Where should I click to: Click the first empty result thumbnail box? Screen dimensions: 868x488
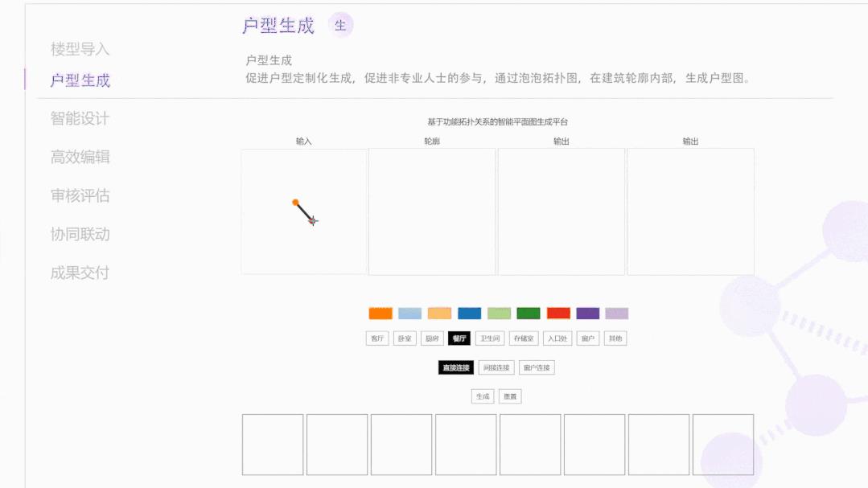pos(273,445)
